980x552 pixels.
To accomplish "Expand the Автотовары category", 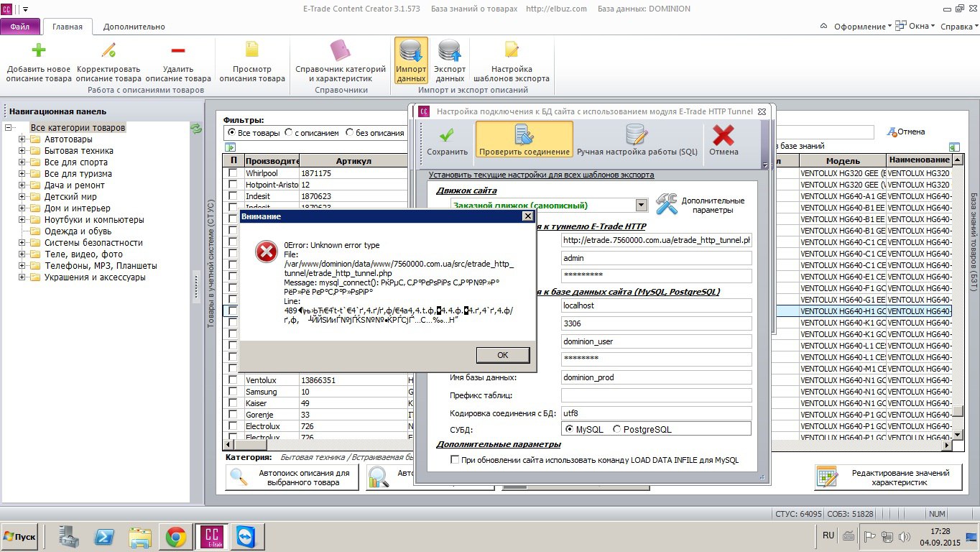I will 22,139.
